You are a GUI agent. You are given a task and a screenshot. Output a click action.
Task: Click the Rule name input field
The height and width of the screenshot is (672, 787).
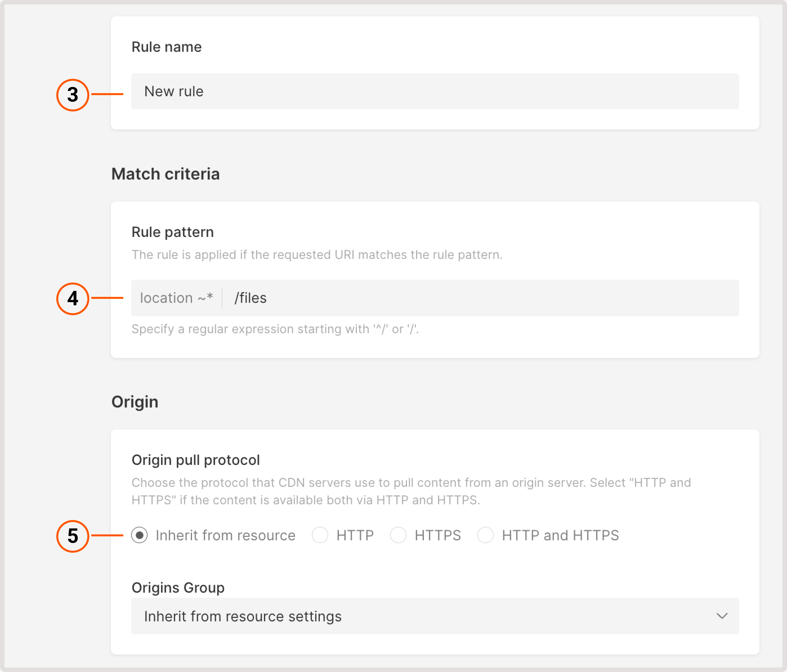[x=435, y=91]
